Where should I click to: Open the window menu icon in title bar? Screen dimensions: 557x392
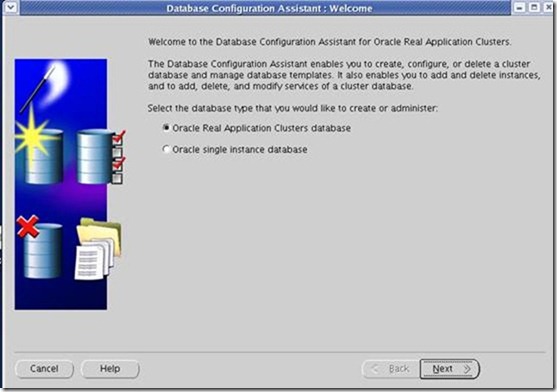coord(10,7)
